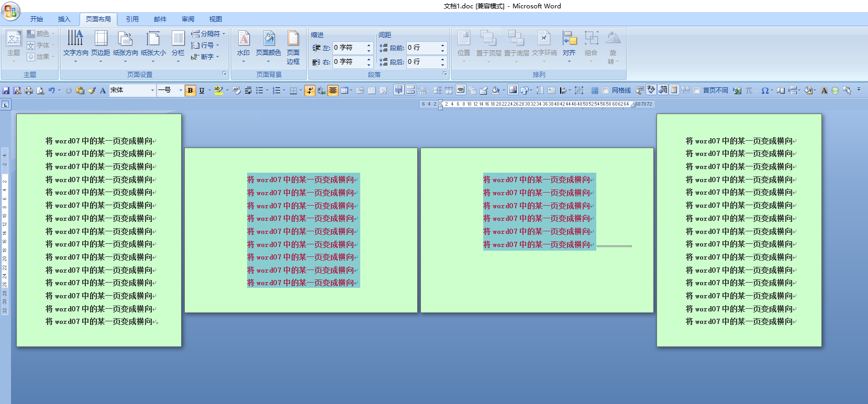868x404 pixels.
Task: Paste from clipboard icon
Action: (x=80, y=91)
